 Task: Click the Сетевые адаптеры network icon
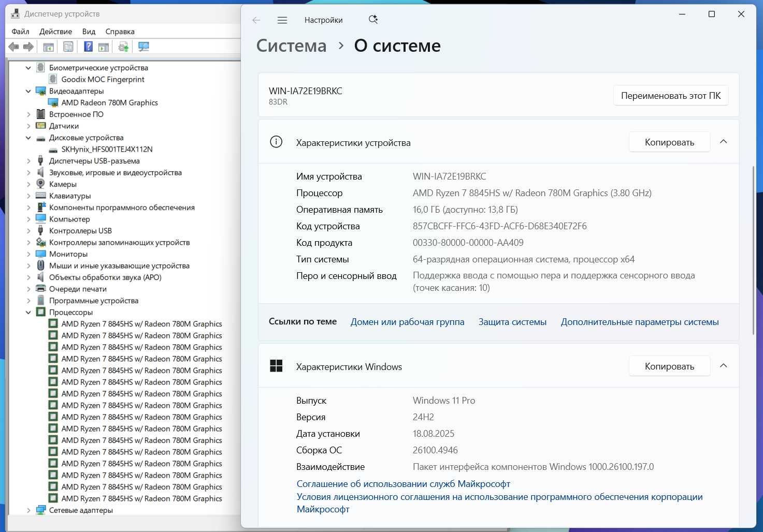pyautogui.click(x=40, y=510)
